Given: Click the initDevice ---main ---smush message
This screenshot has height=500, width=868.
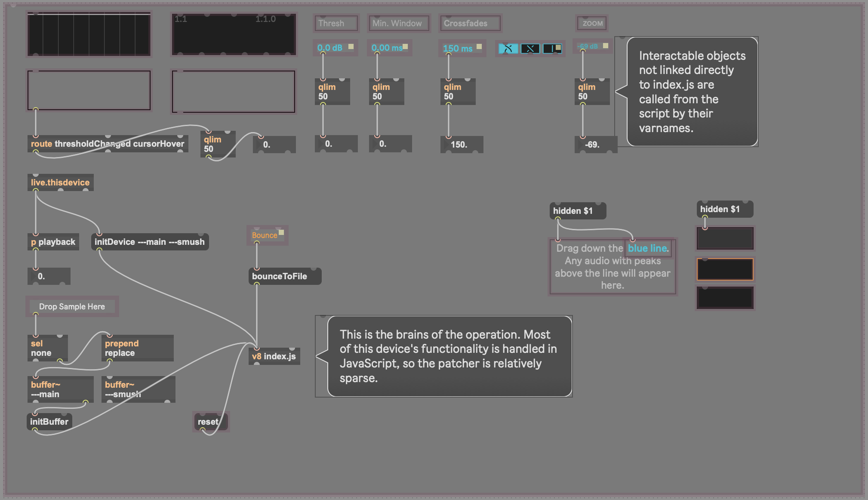Looking at the screenshot, I should point(150,242).
